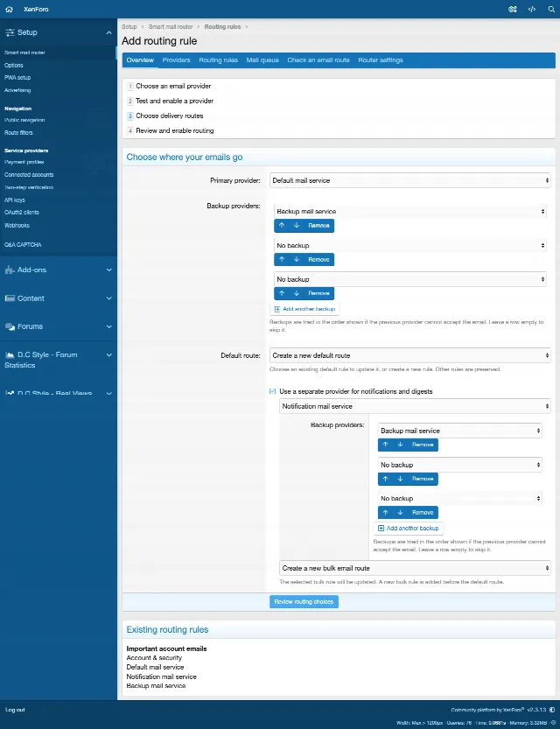Open the admin quick-settings icon in header
This screenshot has height=729, width=560.
[513, 10]
